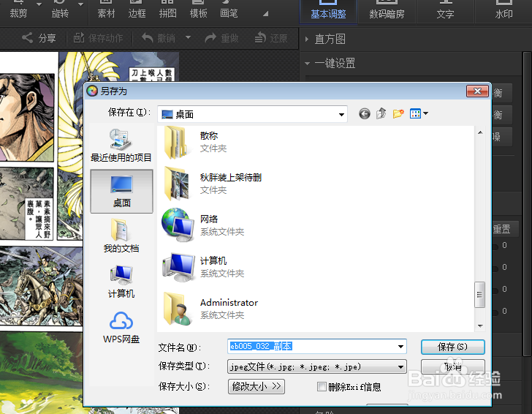
Task: Click the file list scrollbar thumb
Action: (479, 295)
